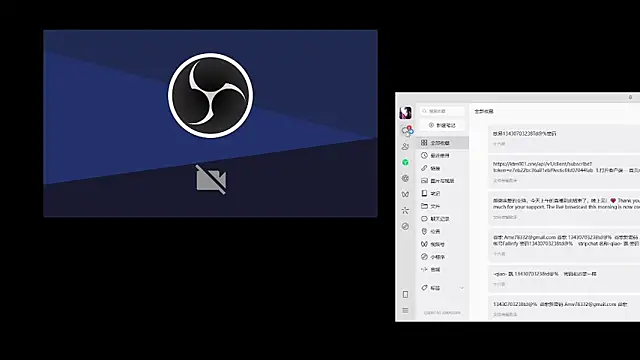Open the sparkle Search icon in rail
The image size is (640, 360).
click(405, 210)
